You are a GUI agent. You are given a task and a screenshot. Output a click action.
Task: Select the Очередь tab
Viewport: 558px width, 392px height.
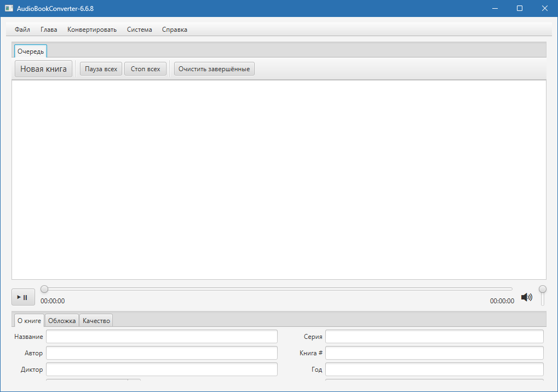[x=30, y=51]
